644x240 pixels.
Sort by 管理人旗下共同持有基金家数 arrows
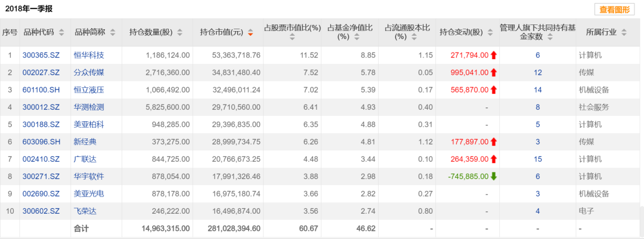pyautogui.click(x=550, y=37)
